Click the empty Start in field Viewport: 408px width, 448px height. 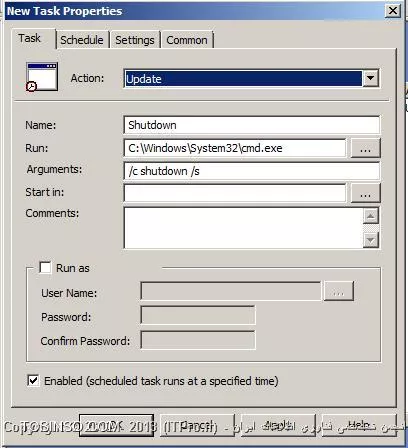(235, 193)
